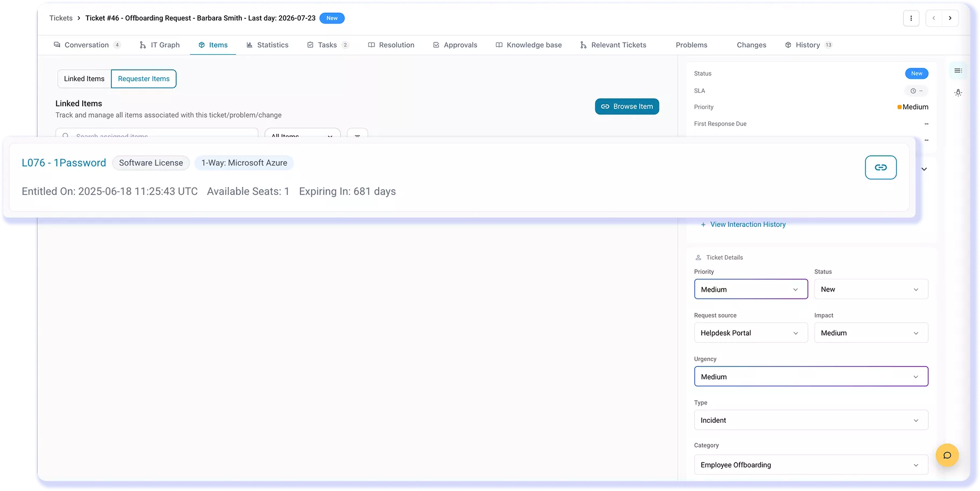
Task: Click the New status badge in the breadcrumb
Action: click(x=332, y=18)
